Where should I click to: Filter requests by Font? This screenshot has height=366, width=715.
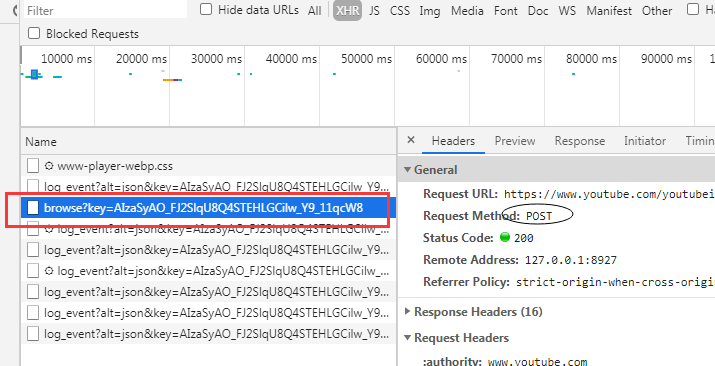506,10
